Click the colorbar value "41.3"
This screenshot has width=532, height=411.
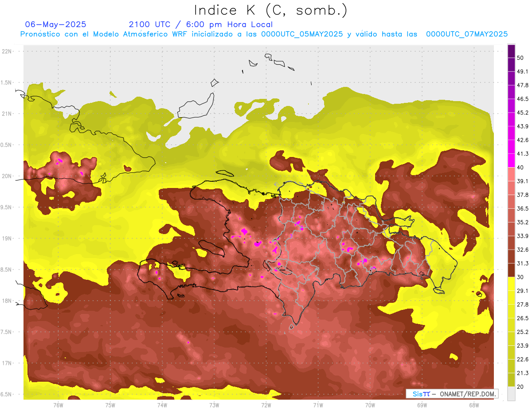(x=523, y=154)
